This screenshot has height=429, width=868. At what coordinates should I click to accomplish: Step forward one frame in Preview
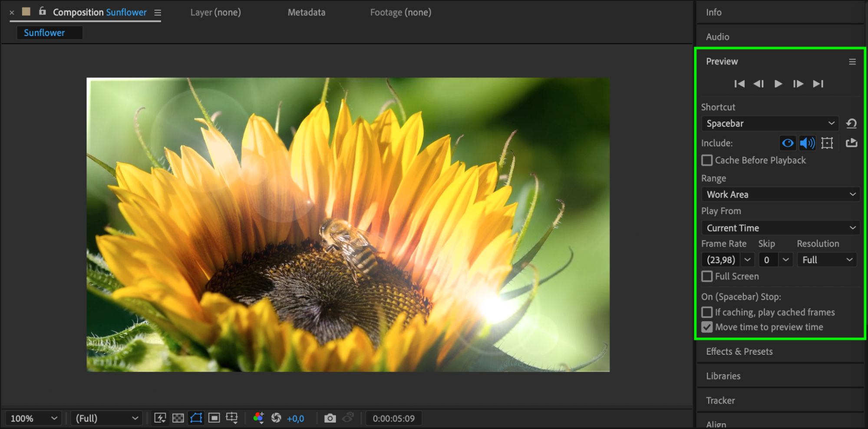coord(798,84)
